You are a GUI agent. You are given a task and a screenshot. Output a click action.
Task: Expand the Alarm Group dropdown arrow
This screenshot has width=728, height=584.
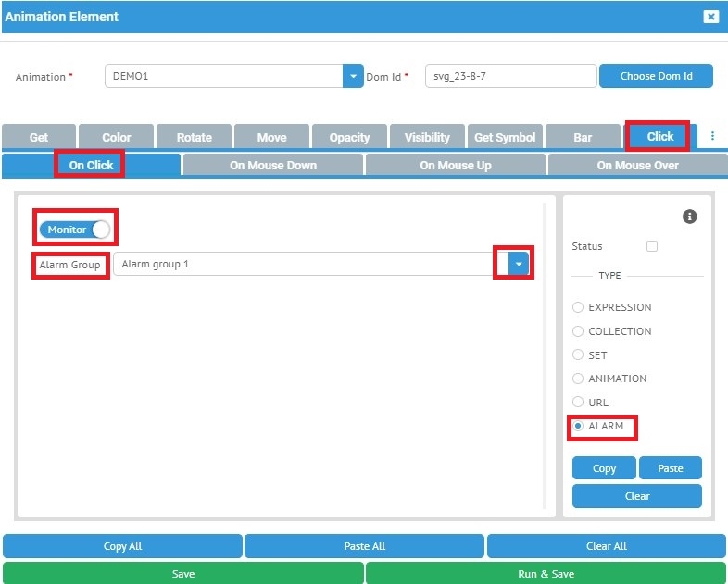[x=519, y=264]
